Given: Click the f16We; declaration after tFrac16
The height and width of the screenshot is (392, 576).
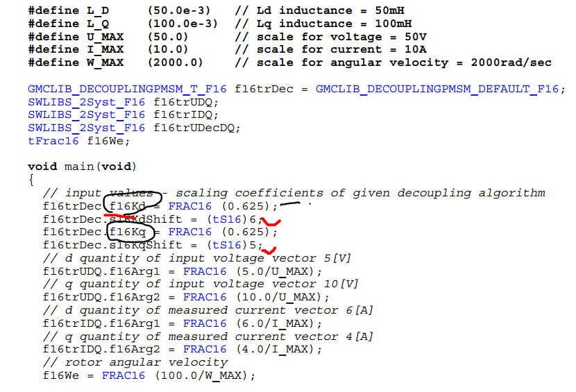Looking at the screenshot, I should tap(108, 141).
